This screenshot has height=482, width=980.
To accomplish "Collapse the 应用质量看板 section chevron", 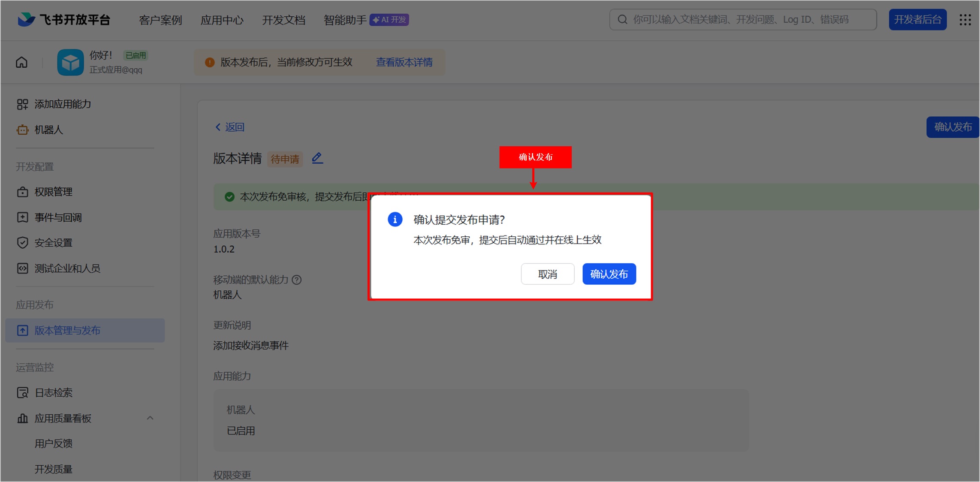I will pos(150,418).
